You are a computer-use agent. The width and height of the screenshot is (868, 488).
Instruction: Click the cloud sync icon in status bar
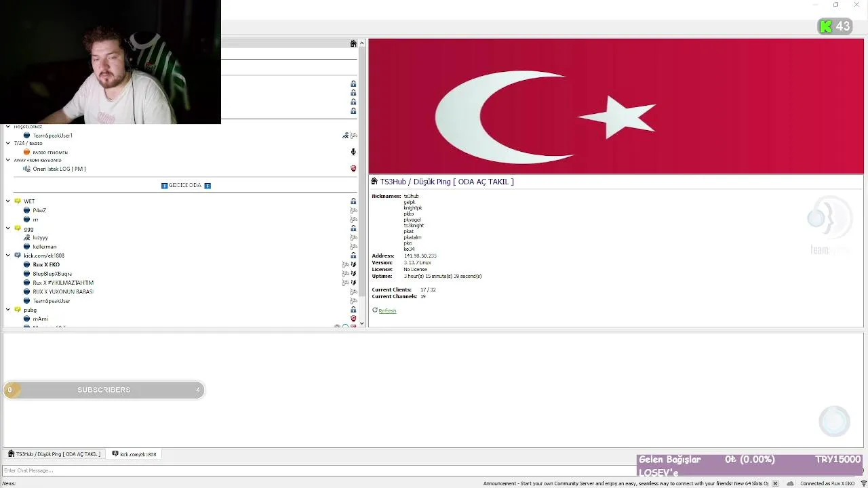[791, 483]
